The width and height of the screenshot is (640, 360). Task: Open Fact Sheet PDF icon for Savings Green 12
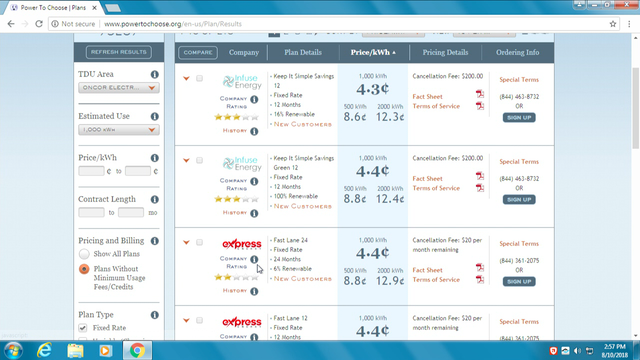(480, 176)
